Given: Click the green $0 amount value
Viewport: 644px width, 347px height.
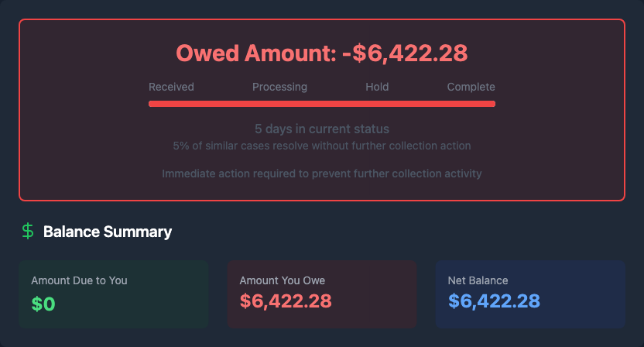Looking at the screenshot, I should [43, 304].
